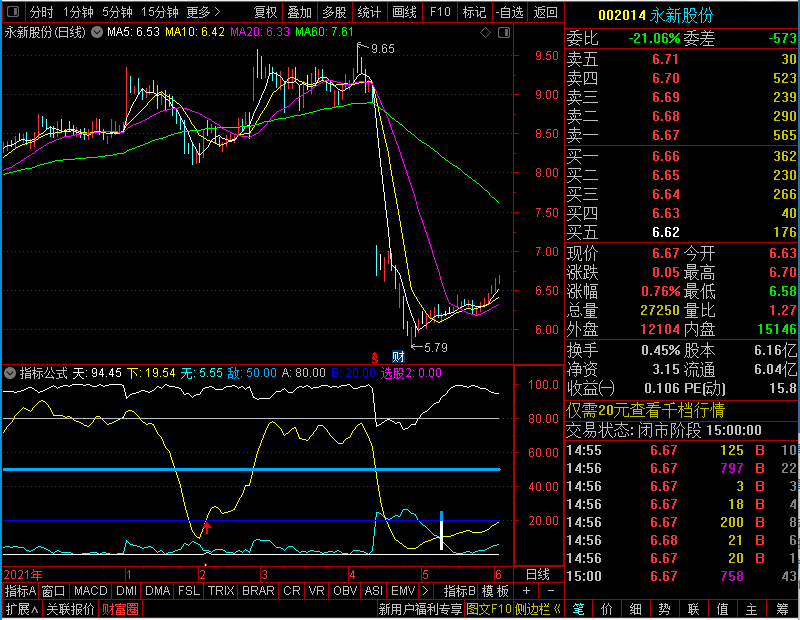
Task: Open the dropdown arrow beside 永新股份(日线)
Action: coord(97,32)
